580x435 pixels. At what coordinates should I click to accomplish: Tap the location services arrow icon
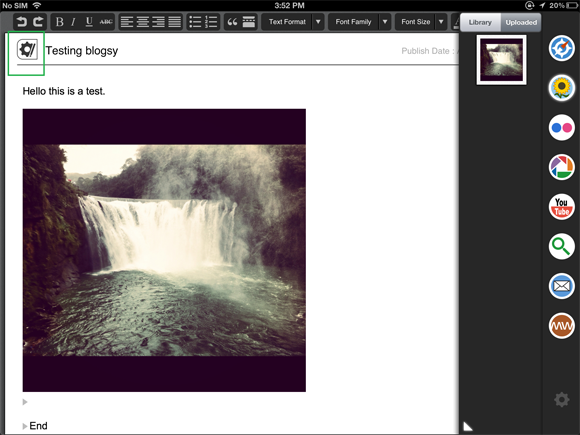(542, 5)
